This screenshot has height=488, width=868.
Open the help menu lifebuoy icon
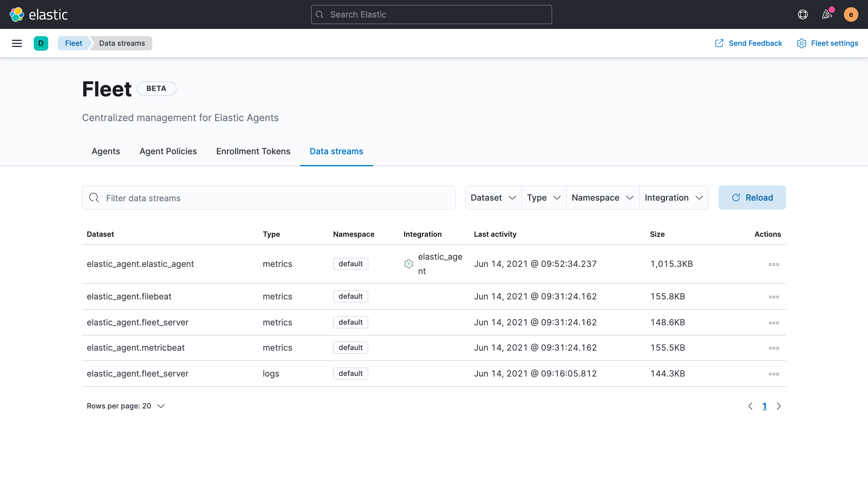point(803,14)
